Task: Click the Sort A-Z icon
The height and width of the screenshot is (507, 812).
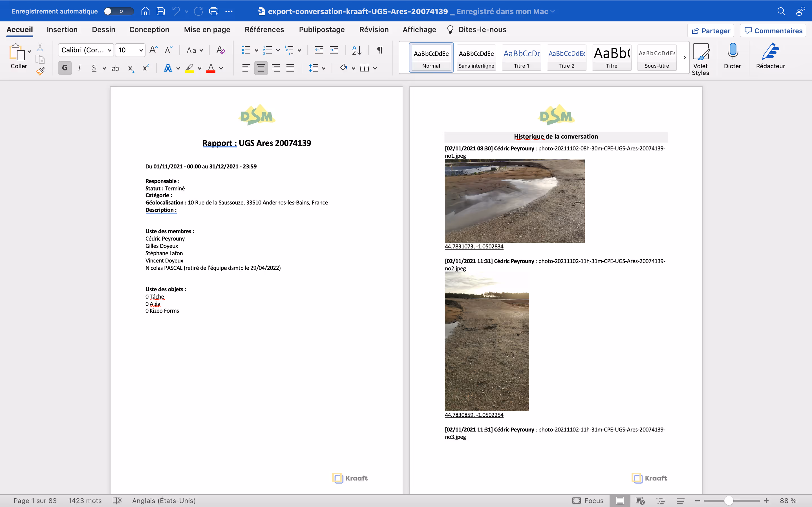Action: (356, 50)
